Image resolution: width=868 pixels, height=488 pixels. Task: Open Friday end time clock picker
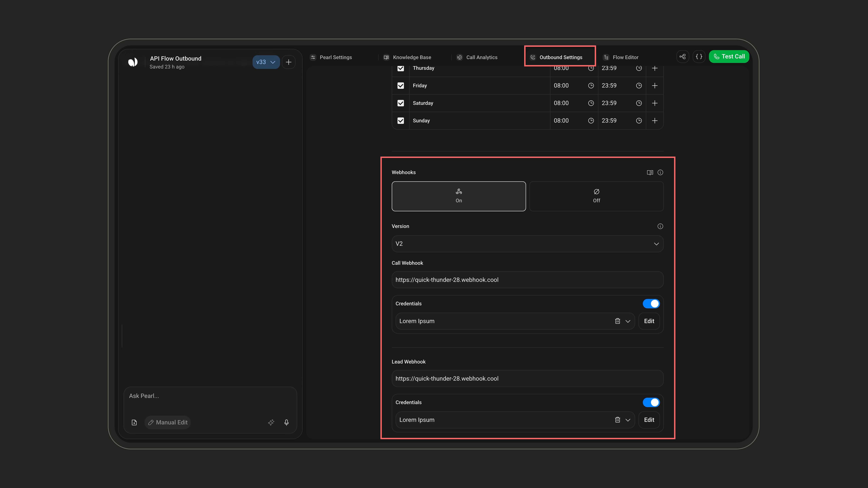coord(638,86)
